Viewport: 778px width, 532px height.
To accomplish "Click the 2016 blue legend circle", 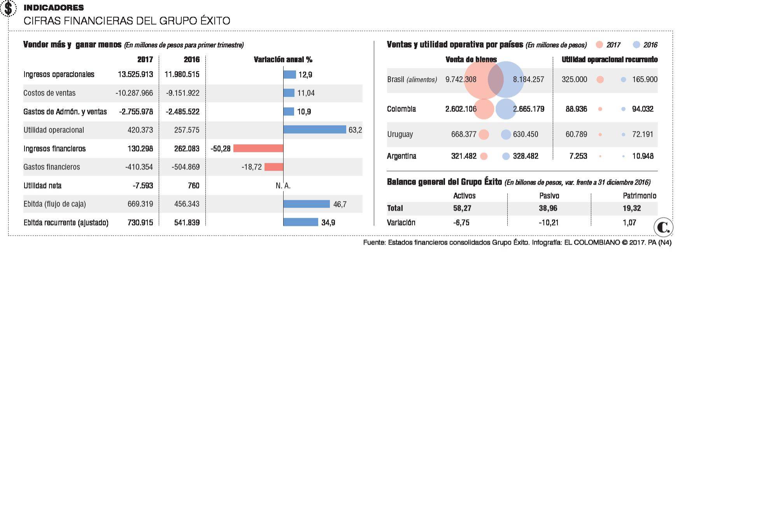I will coord(636,45).
